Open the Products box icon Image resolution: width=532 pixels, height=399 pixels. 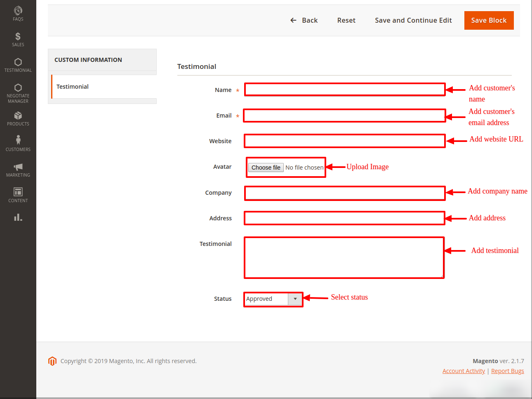[x=18, y=118]
